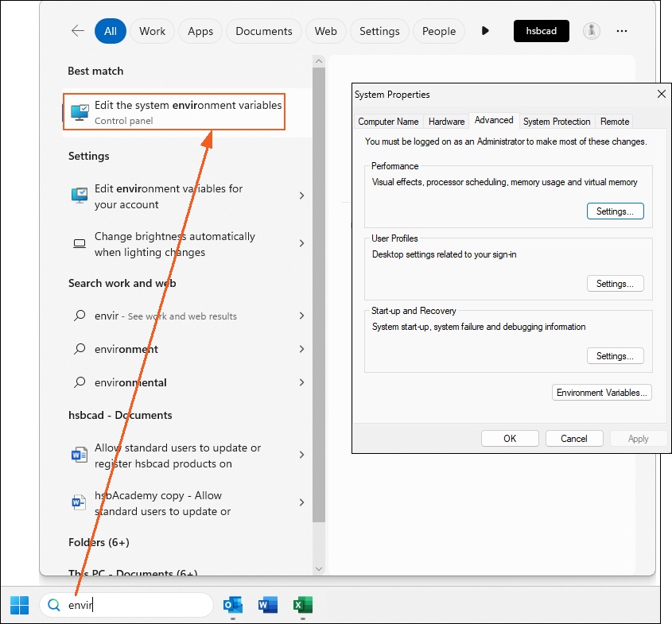Select the Documents search filter

(x=264, y=31)
